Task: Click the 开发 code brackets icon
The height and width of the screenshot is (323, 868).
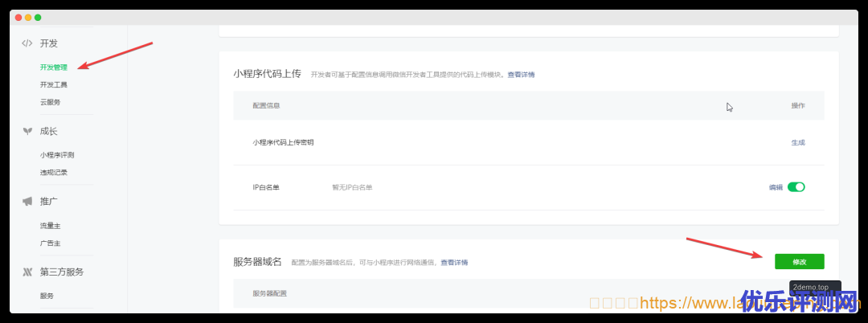Action: click(x=27, y=43)
